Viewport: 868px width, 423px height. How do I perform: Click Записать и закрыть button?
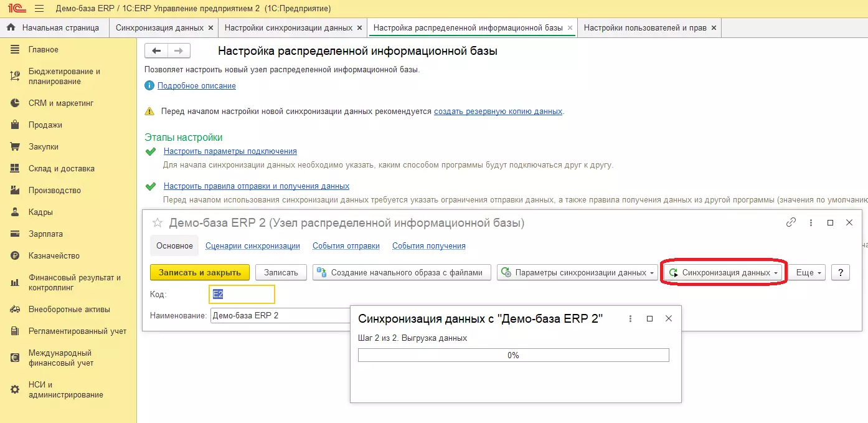coord(200,272)
